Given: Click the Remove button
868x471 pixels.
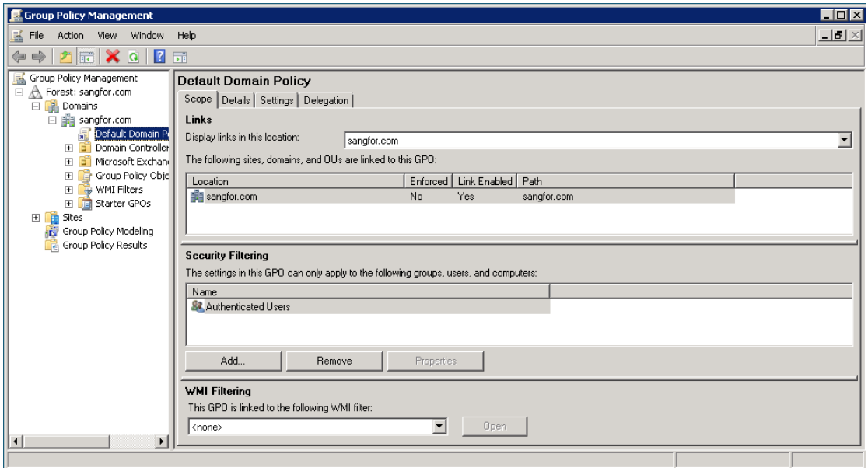Looking at the screenshot, I should pos(334,361).
